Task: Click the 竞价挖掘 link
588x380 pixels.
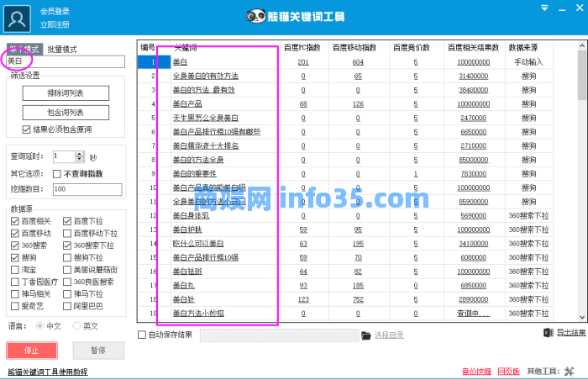Action: pyautogui.click(x=475, y=371)
